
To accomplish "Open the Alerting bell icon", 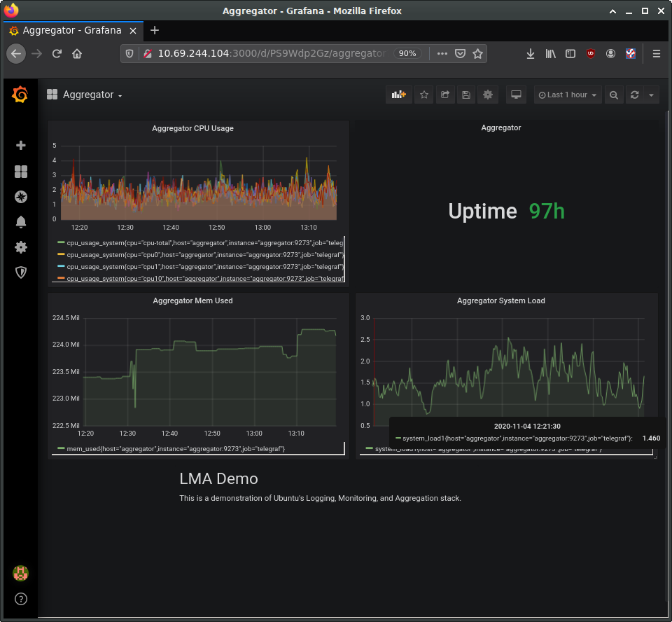I will tap(20, 222).
